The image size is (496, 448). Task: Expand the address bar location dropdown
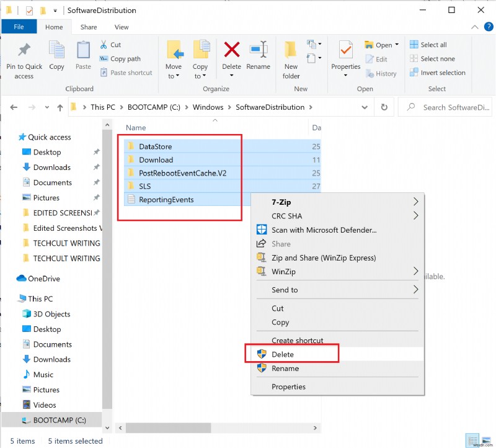(365, 107)
